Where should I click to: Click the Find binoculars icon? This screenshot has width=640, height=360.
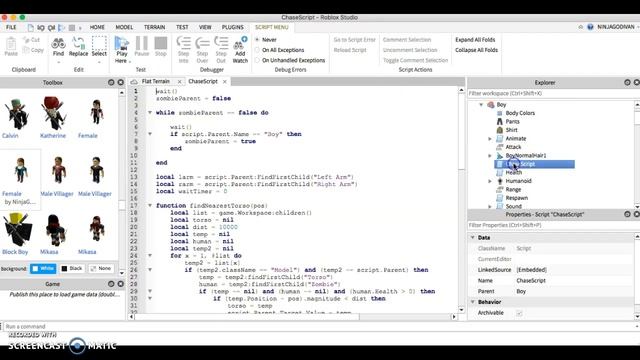tap(58, 43)
